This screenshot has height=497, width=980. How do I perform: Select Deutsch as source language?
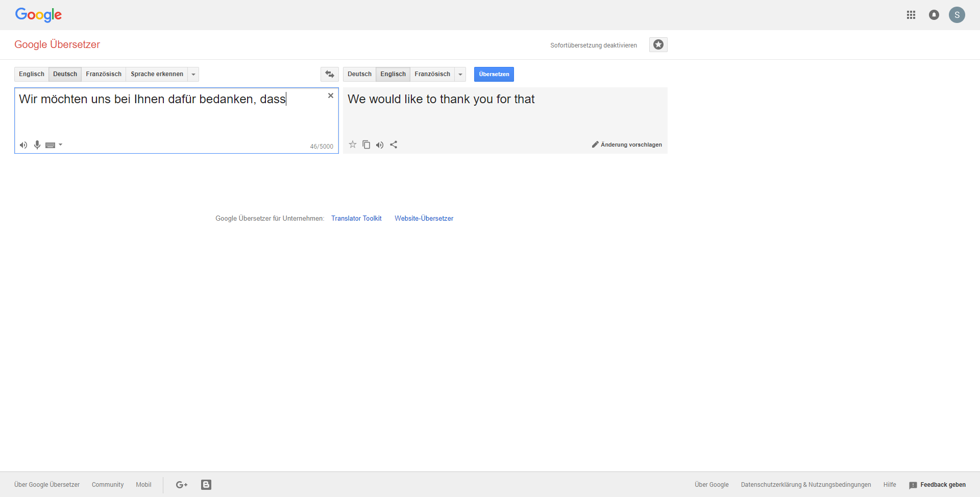point(65,74)
